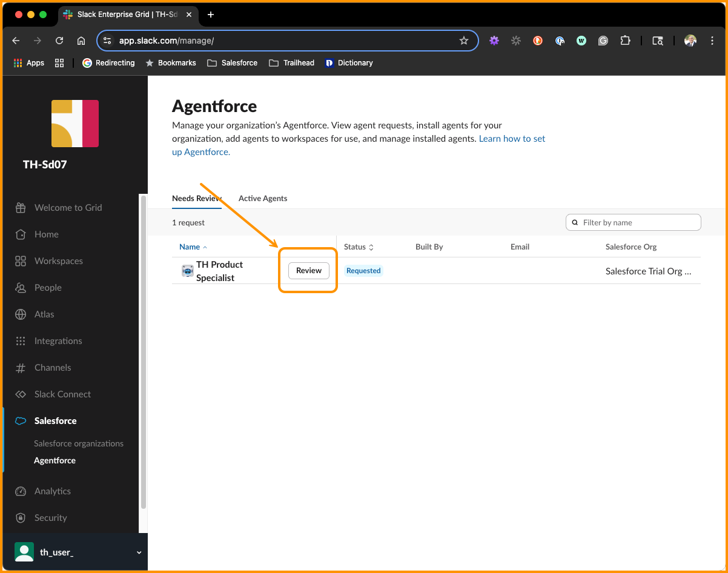Open the Redirecting Google bookmark
The height and width of the screenshot is (573, 728).
108,62
